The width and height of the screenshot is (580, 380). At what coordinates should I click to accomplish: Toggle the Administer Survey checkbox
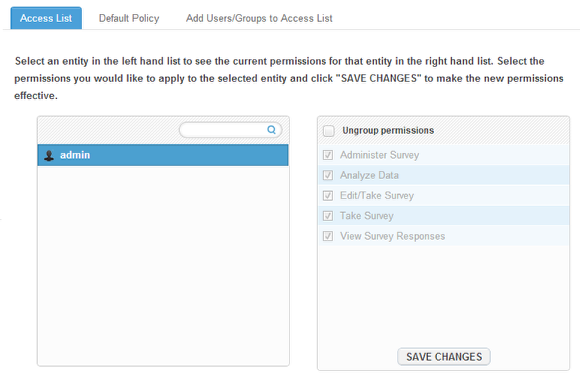328,155
